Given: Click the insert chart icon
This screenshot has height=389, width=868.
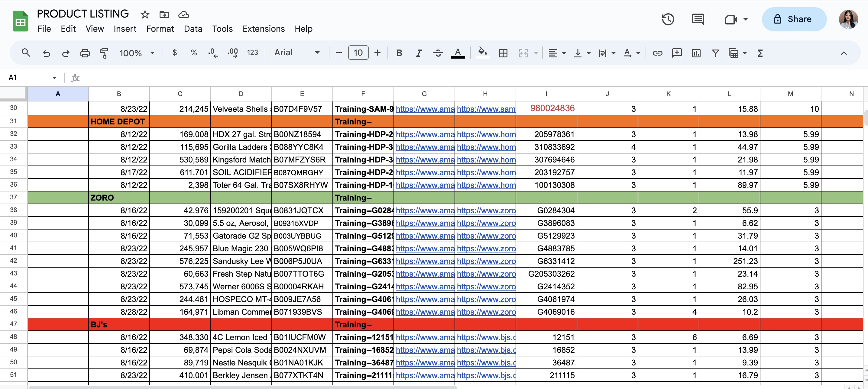Looking at the screenshot, I should click(x=696, y=53).
